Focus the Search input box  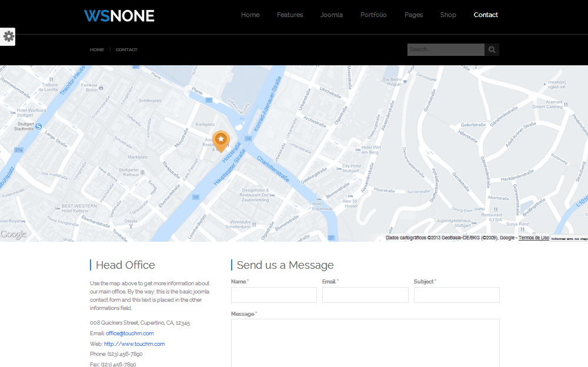point(446,50)
